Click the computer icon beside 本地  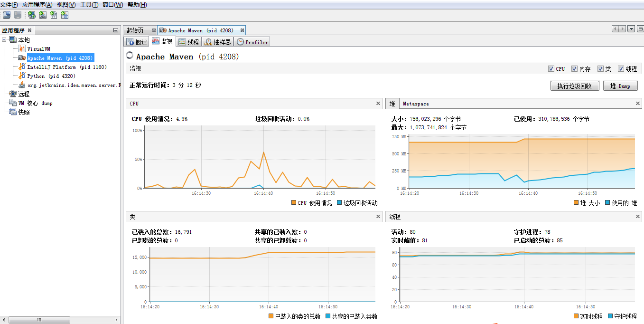click(x=13, y=40)
